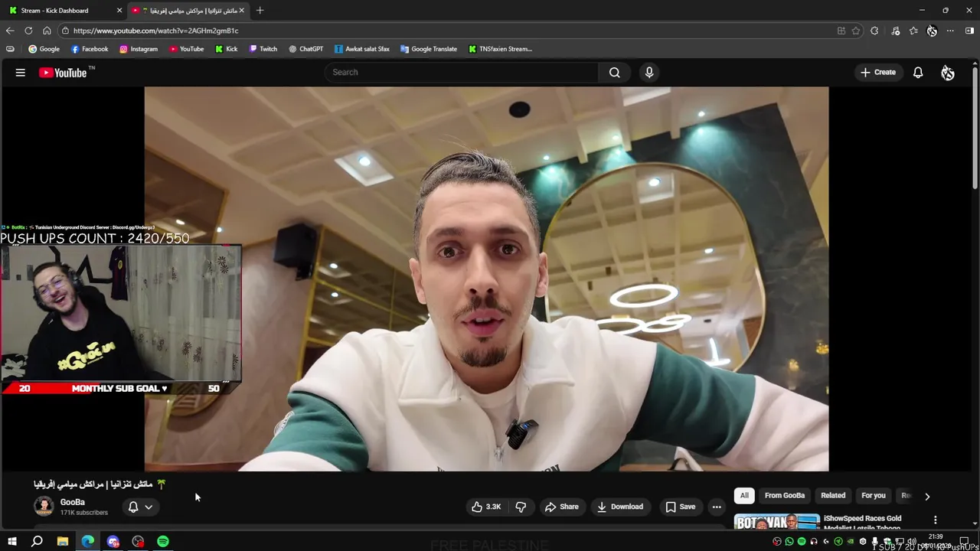The image size is (980, 551).
Task: Open browser settings and more menu
Action: [x=950, y=31]
